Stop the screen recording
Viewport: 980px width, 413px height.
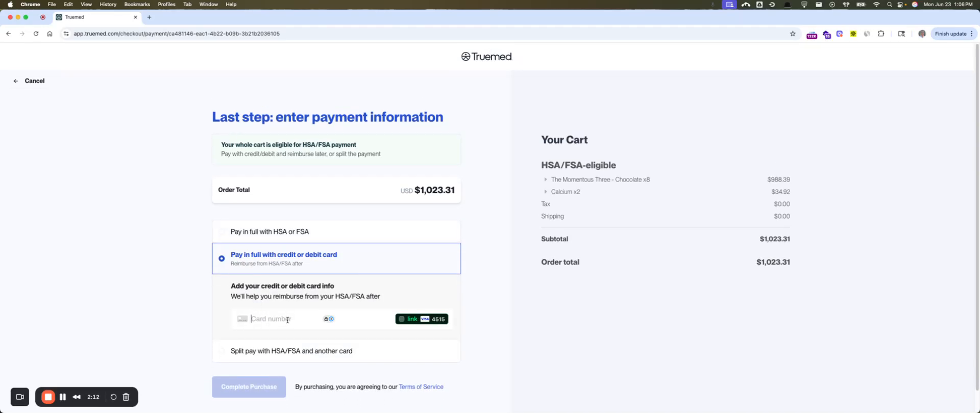coord(48,397)
